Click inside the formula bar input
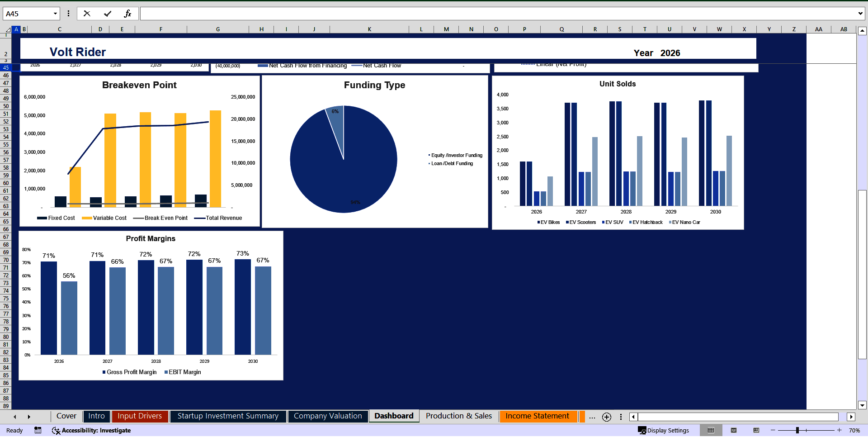 pyautogui.click(x=497, y=14)
